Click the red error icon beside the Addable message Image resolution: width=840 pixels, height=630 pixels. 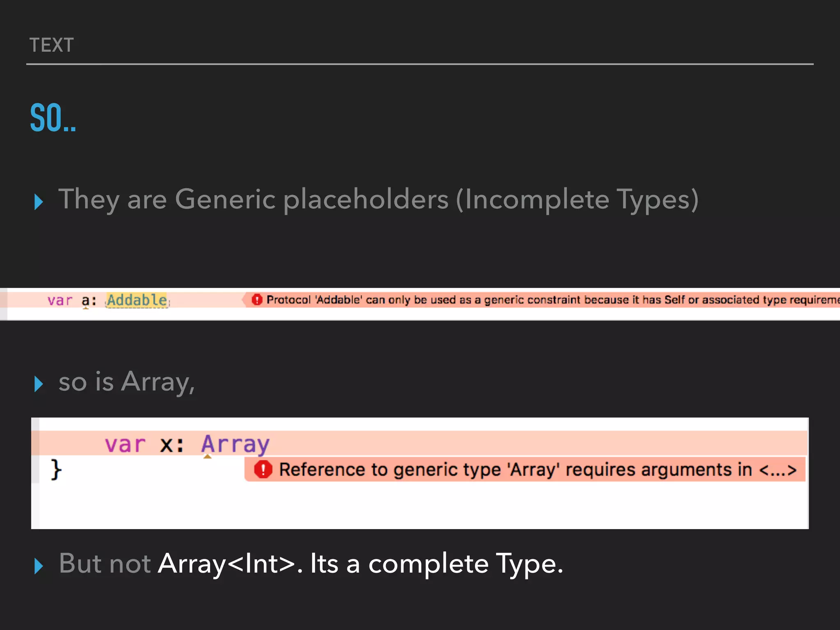257,300
